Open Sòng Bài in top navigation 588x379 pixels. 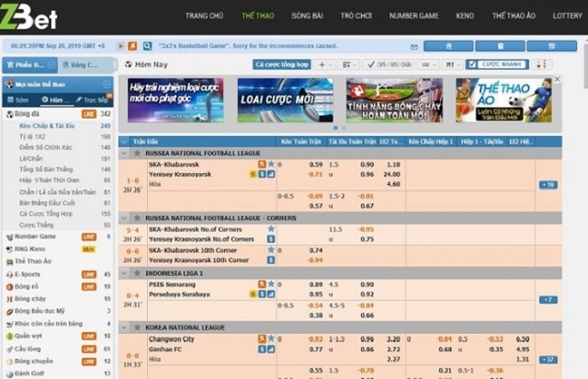coord(307,16)
